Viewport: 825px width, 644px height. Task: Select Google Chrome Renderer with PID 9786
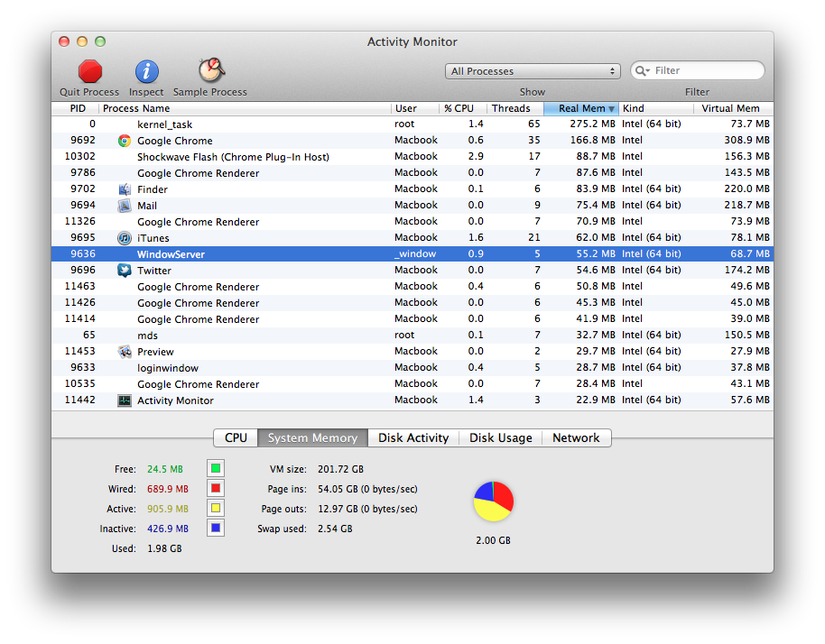tap(412, 173)
